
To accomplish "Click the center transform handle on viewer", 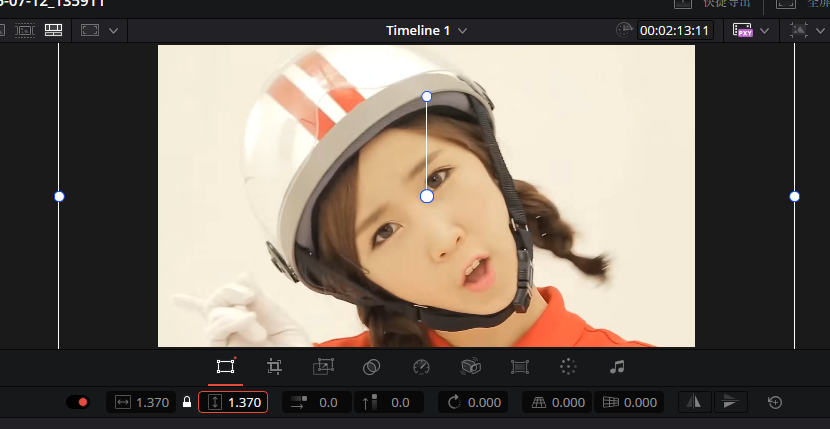I will pyautogui.click(x=427, y=196).
